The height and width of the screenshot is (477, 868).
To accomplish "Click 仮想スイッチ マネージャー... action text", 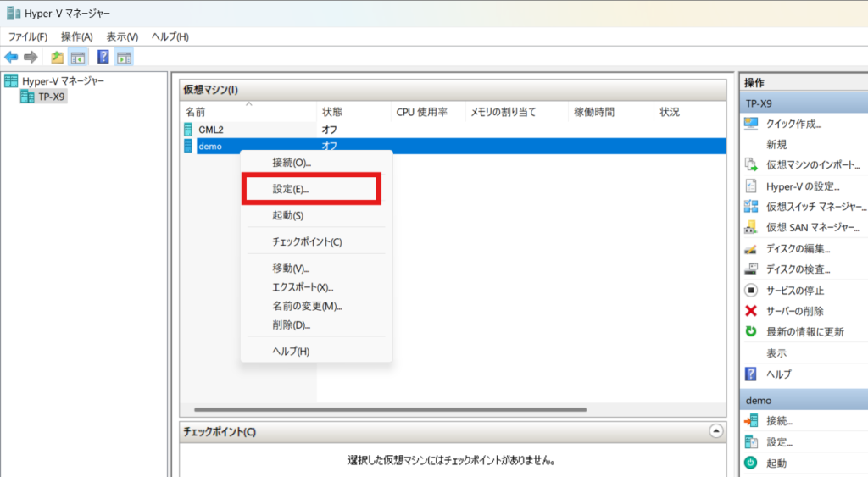I will (816, 207).
